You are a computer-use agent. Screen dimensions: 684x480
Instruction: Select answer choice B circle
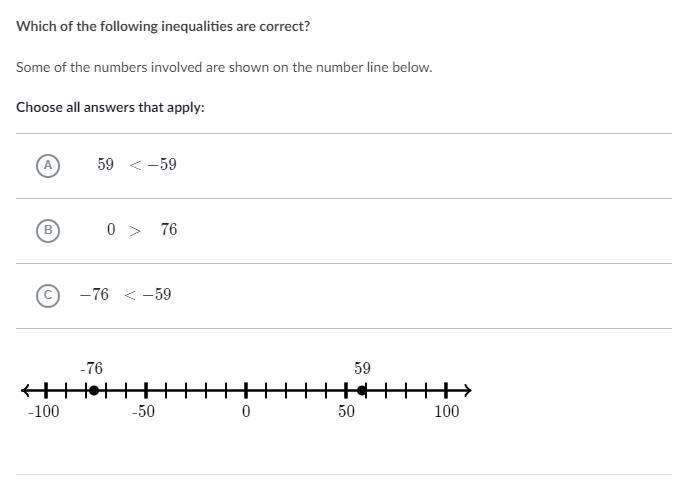(47, 230)
